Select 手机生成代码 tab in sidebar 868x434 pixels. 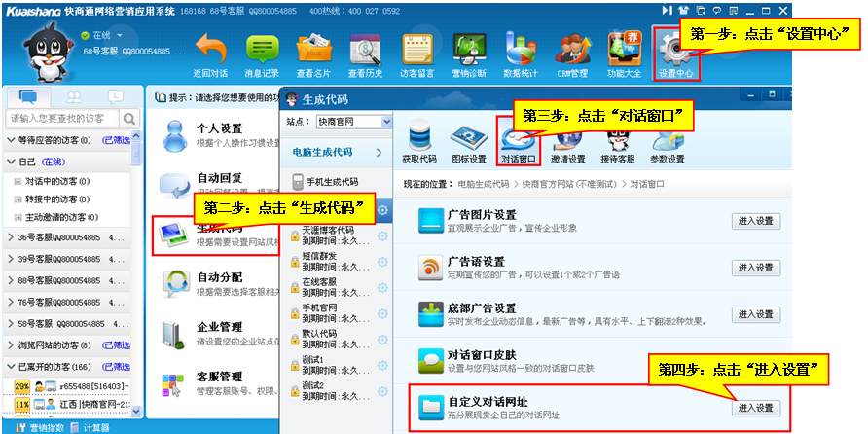pyautogui.click(x=333, y=182)
